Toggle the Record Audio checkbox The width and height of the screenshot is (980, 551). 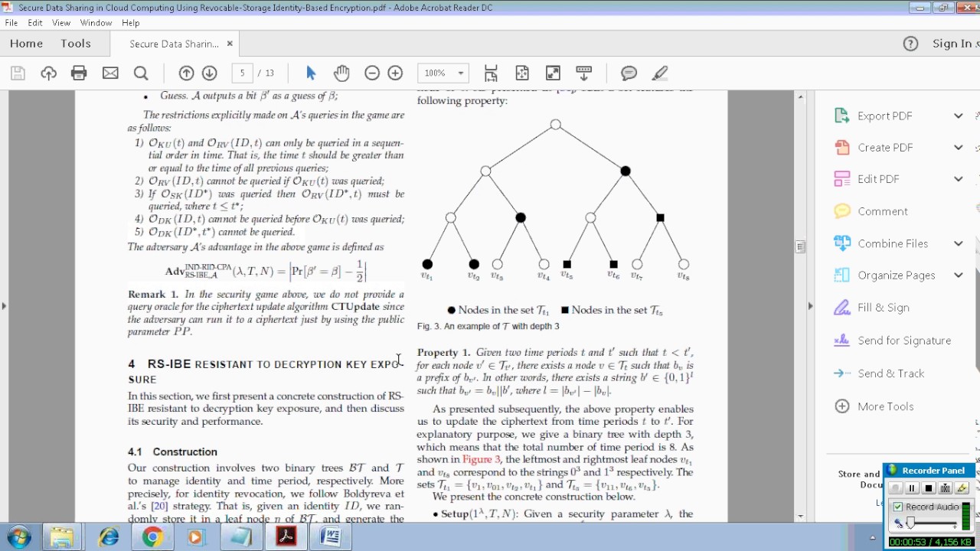898,507
